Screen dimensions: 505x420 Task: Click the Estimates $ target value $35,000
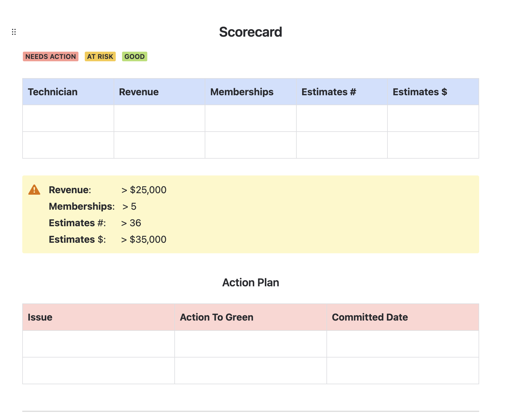point(144,239)
